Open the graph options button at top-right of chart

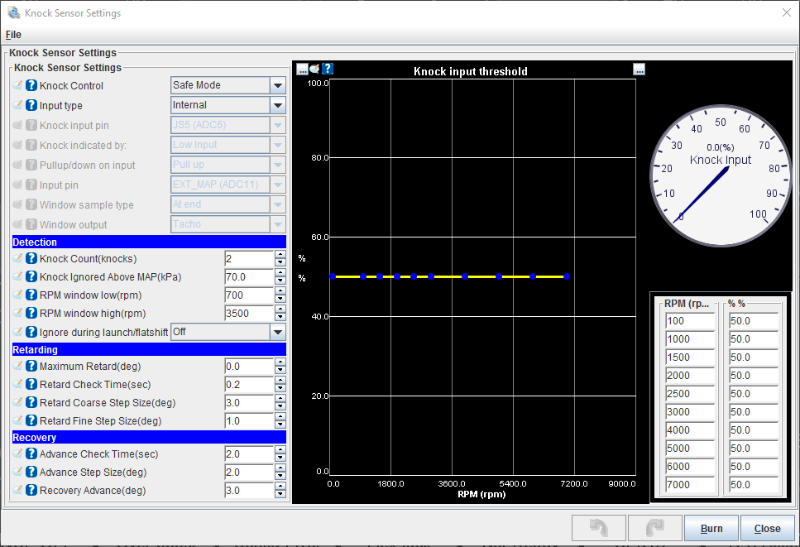point(639,70)
